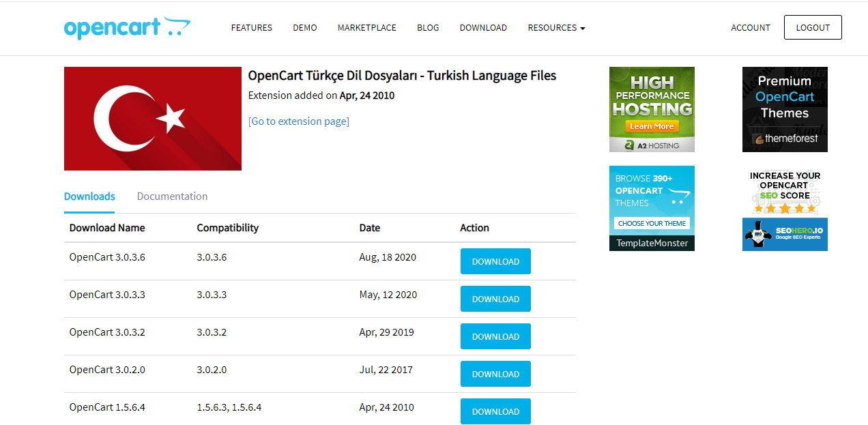The width and height of the screenshot is (868, 425).
Task: Open the Download navigation item
Action: (x=483, y=28)
